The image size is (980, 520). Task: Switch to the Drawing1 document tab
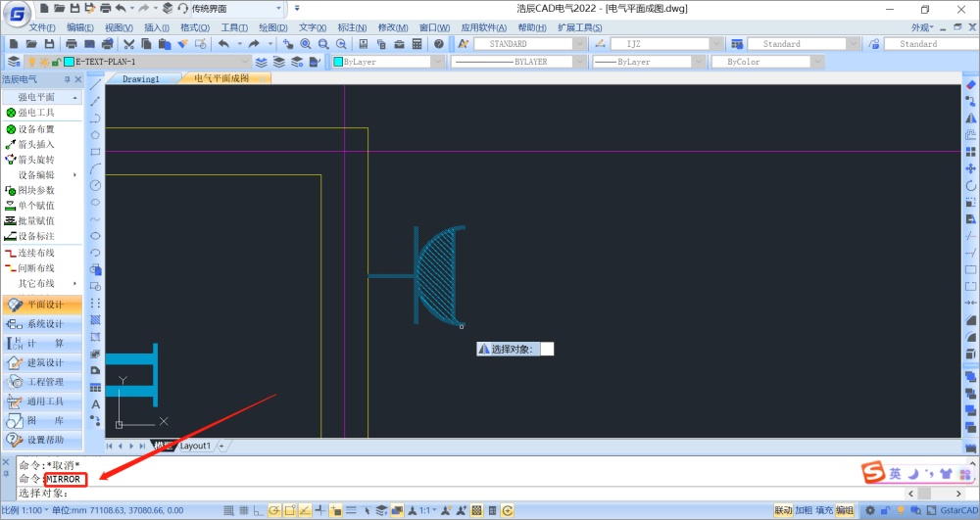coord(141,78)
